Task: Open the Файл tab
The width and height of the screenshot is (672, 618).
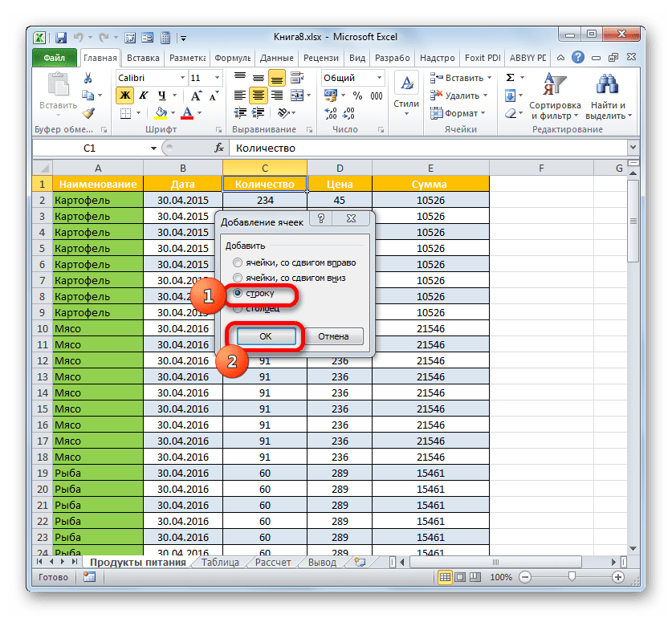Action: (x=55, y=58)
